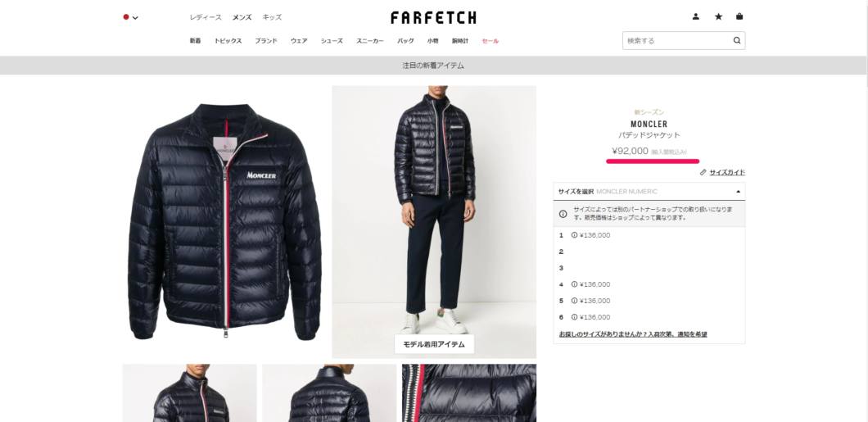
Task: Open the セール menu item
Action: click(490, 41)
